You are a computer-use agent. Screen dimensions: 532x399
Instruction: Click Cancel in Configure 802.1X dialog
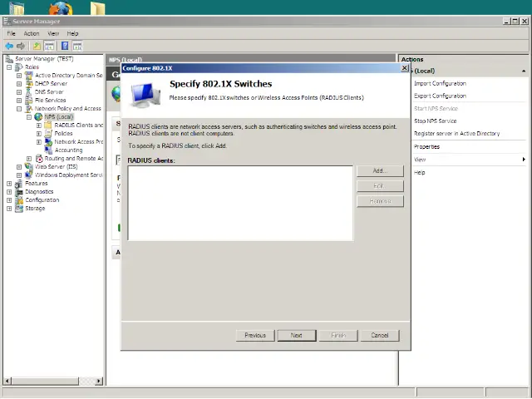coord(380,336)
